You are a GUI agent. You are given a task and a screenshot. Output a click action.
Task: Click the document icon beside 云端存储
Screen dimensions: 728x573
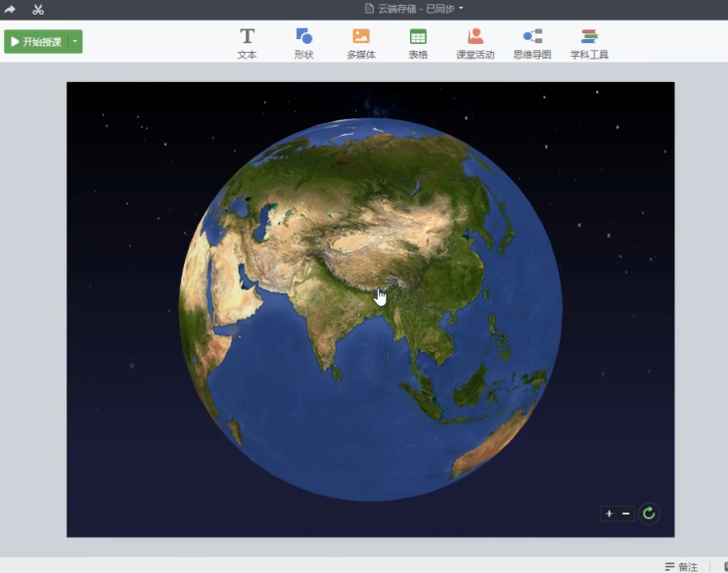[x=370, y=9]
